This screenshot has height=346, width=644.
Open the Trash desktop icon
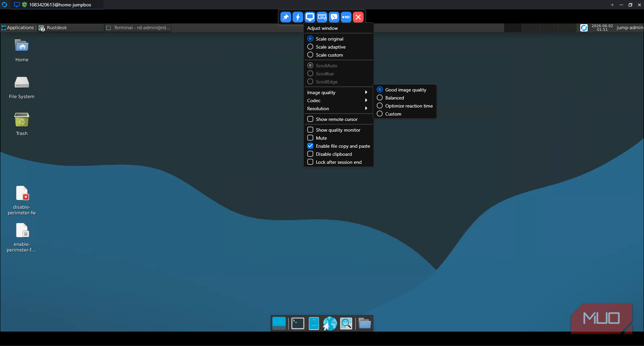[22, 124]
